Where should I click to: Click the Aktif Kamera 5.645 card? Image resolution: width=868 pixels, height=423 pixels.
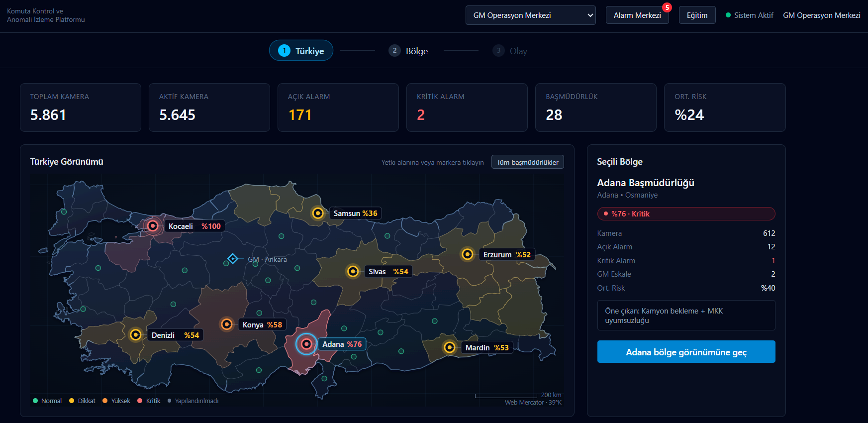(x=209, y=107)
